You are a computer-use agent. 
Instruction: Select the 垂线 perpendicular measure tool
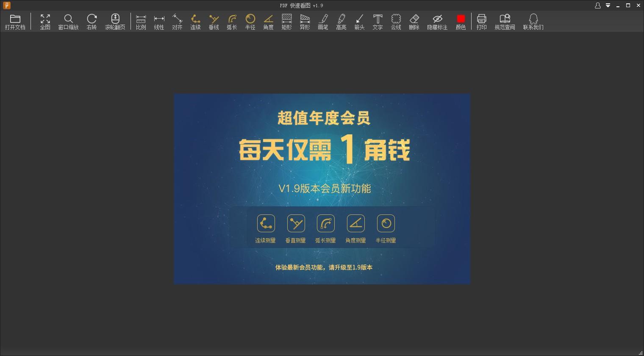tap(214, 22)
